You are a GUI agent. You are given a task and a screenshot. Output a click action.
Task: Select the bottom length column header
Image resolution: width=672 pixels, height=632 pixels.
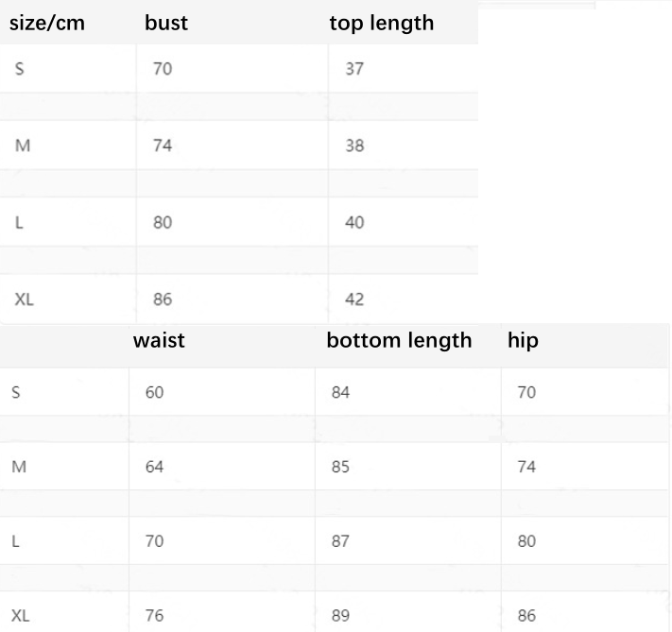coord(399,341)
